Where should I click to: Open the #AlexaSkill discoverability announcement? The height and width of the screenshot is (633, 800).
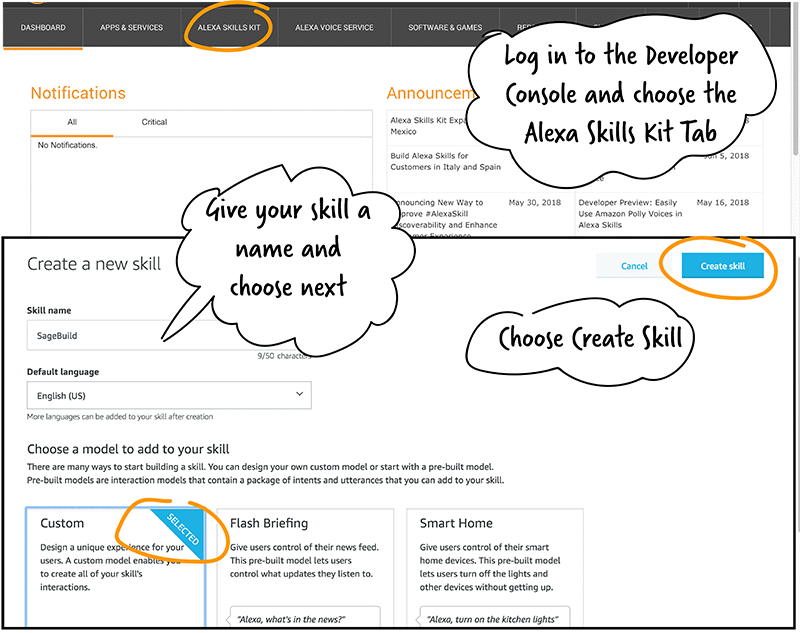[445, 219]
